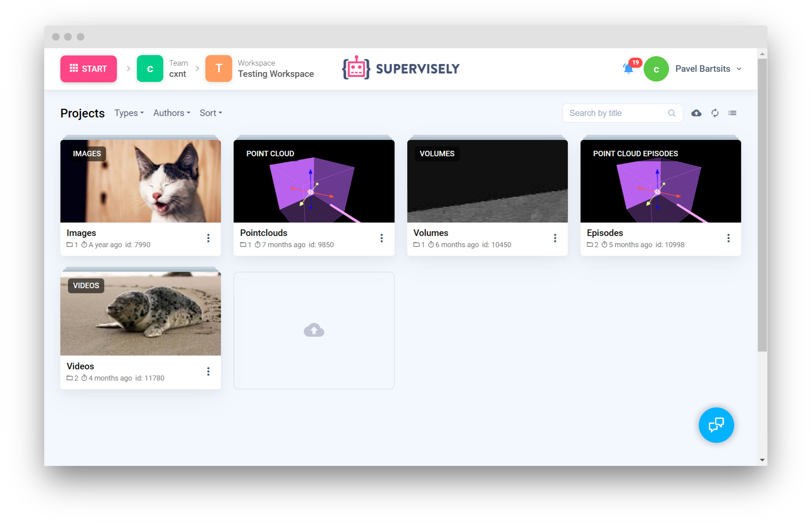812x529 pixels.
Task: Click the vertical scrollbar thumb
Action: pos(762,205)
